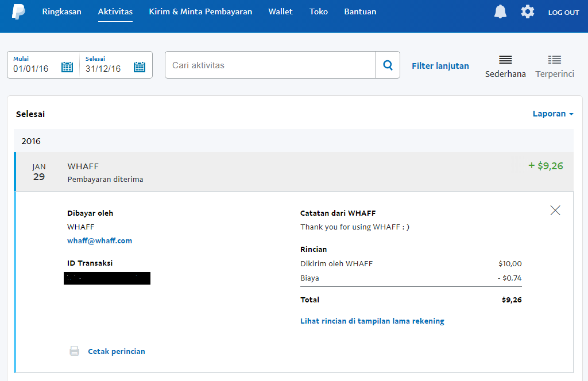Click Cetak perincian link
The image size is (588, 381).
[116, 351]
